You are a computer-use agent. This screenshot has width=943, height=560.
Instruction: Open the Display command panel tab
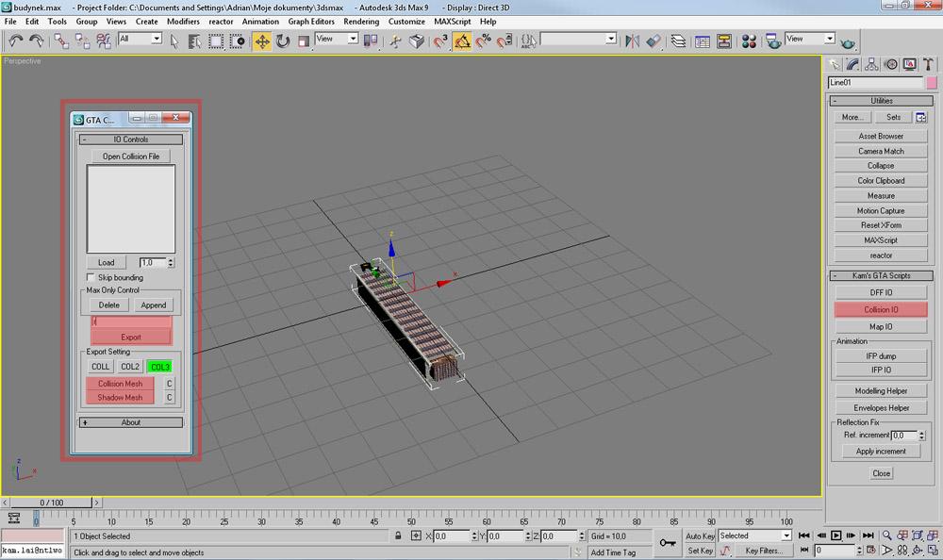tap(909, 64)
